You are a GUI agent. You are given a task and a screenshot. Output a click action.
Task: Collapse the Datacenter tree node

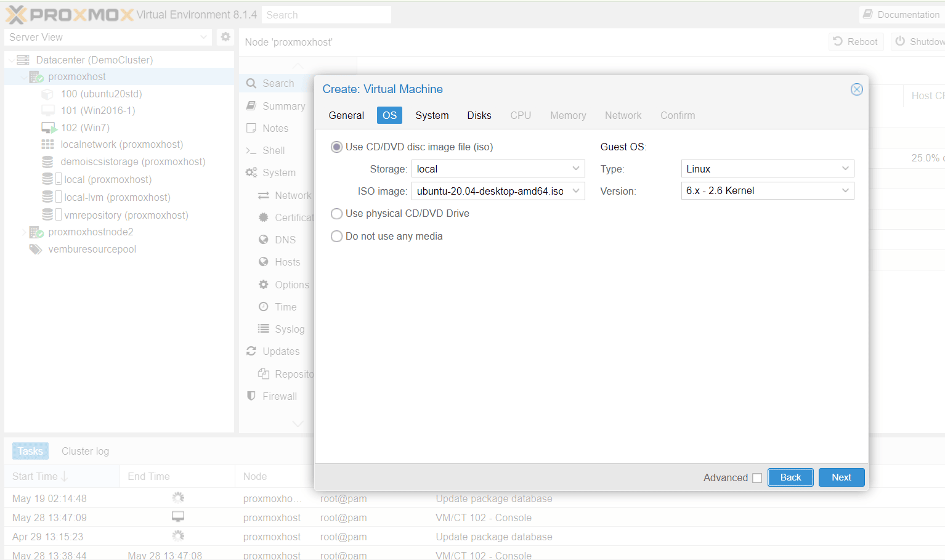12,60
